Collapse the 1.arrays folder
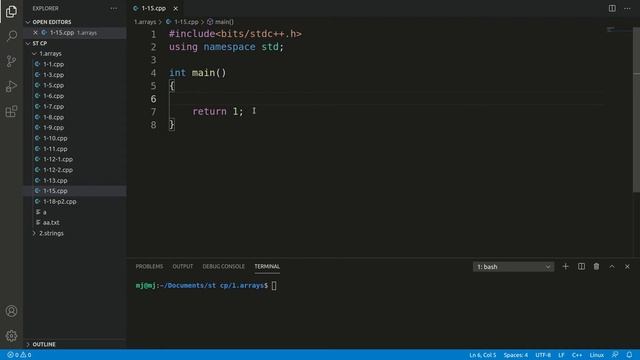The image size is (640, 360). click(x=50, y=54)
